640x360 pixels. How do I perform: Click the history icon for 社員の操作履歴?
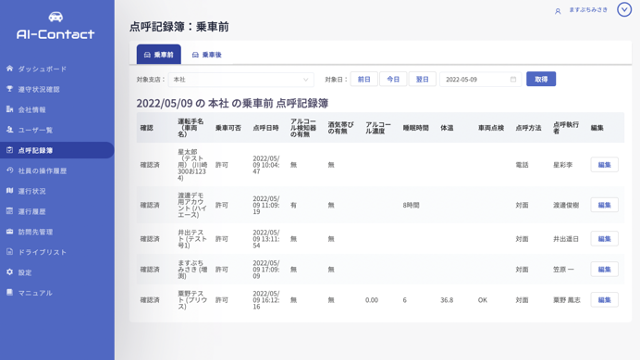pyautogui.click(x=9, y=170)
